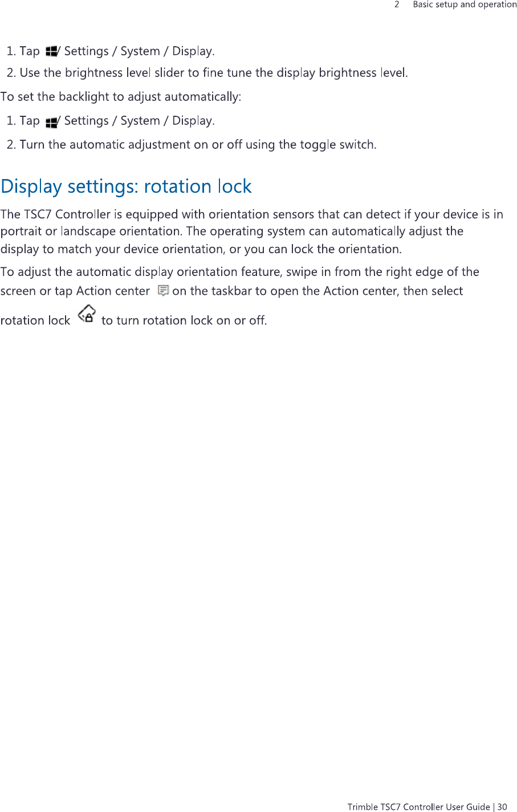
Task: Click the Action center speech-bubble icon
Action: click(x=163, y=291)
